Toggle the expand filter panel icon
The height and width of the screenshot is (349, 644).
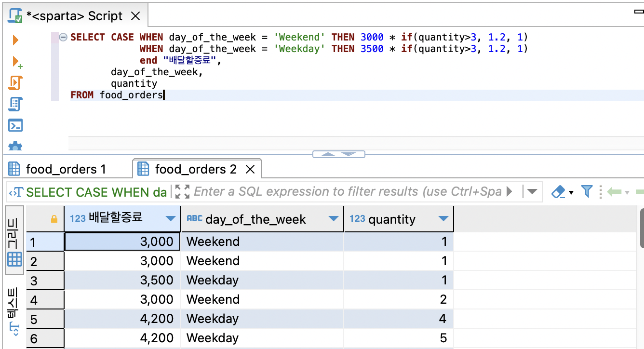(182, 192)
